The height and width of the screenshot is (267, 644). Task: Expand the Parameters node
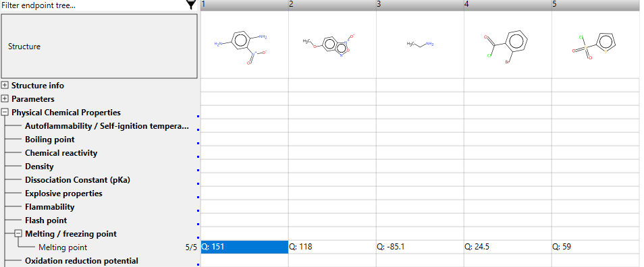(5, 99)
